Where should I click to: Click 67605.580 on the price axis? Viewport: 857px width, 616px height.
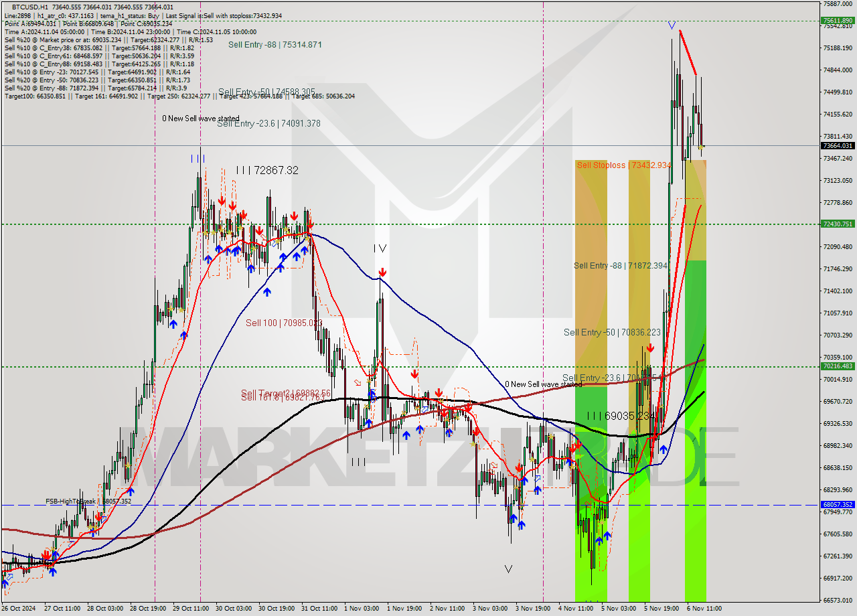tap(838, 534)
